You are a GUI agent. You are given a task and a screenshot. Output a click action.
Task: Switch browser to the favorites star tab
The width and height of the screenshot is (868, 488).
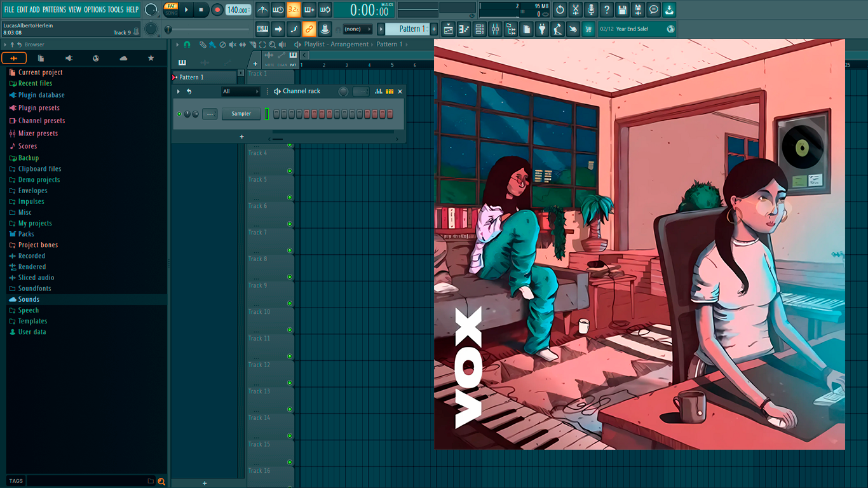pyautogui.click(x=151, y=58)
